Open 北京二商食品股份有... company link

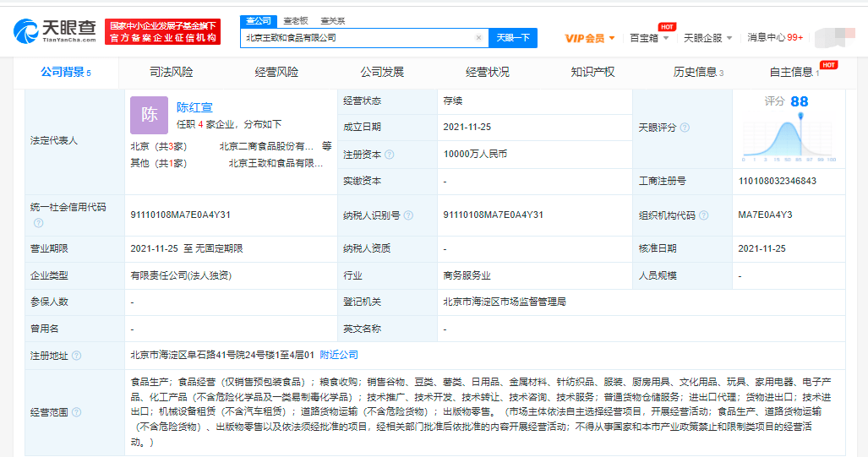pyautogui.click(x=266, y=146)
